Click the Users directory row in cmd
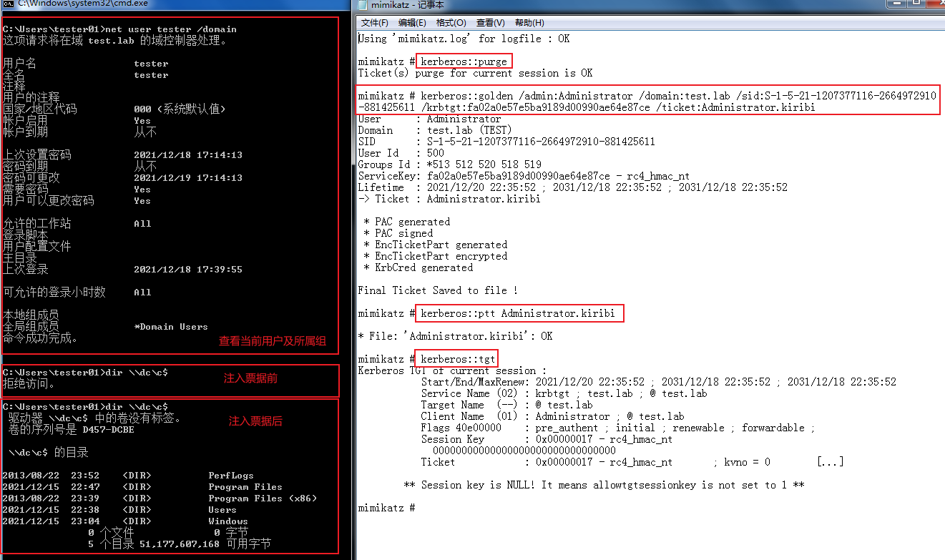 pos(119,510)
